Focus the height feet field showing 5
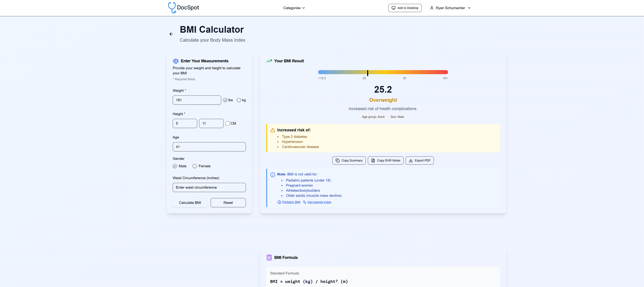This screenshot has height=287, width=644. [185, 124]
